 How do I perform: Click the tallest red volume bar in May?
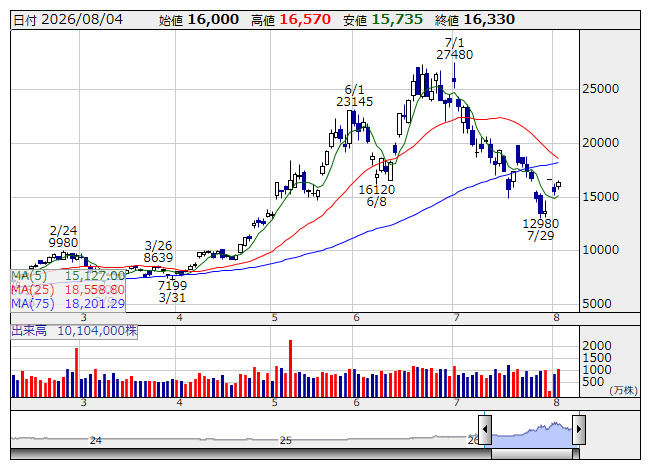[290, 368]
